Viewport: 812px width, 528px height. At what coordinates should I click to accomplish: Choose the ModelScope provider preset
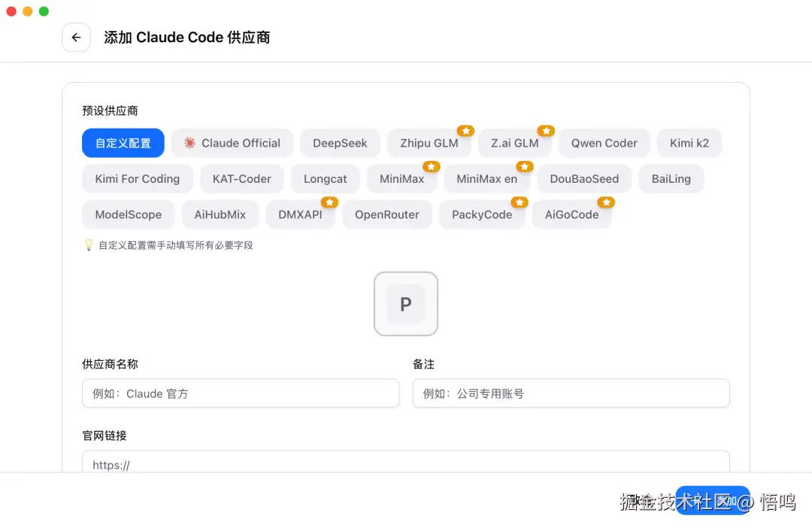(x=128, y=214)
